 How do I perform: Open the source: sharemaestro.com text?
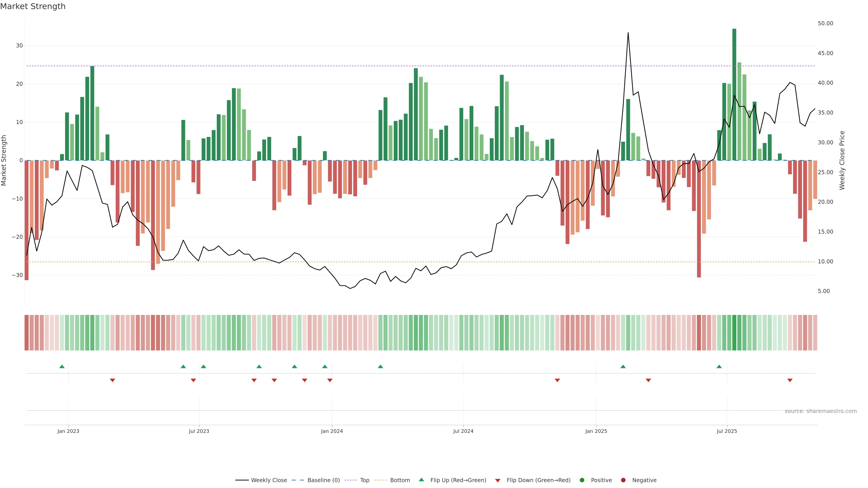(x=821, y=411)
